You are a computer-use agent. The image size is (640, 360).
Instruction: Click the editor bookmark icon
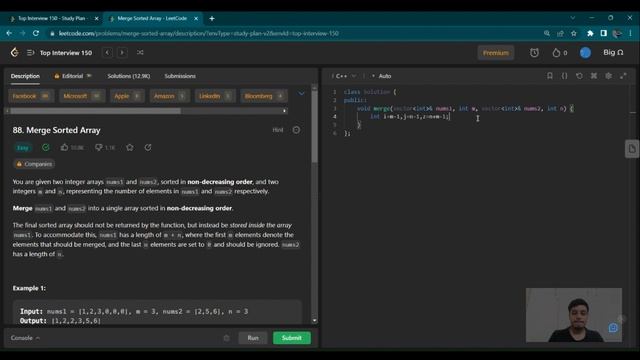point(550,76)
